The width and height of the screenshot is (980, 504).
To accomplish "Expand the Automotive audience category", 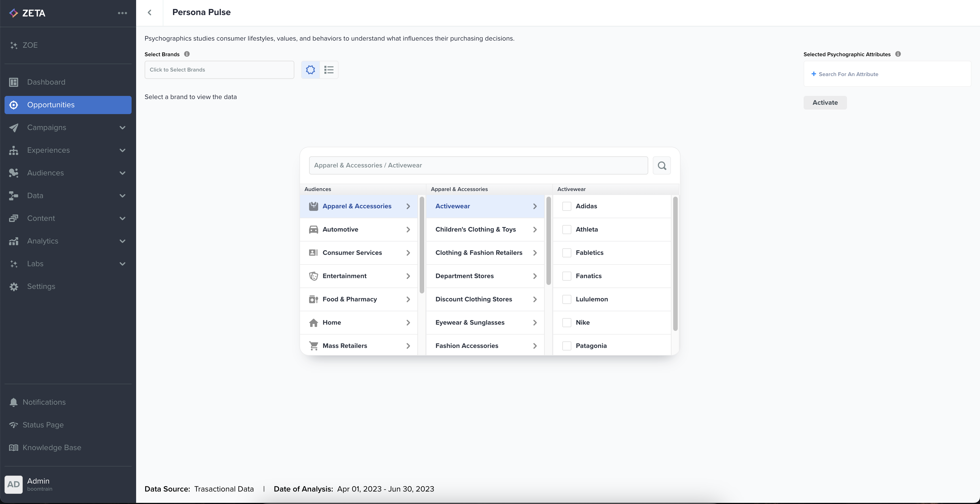I will (x=359, y=230).
